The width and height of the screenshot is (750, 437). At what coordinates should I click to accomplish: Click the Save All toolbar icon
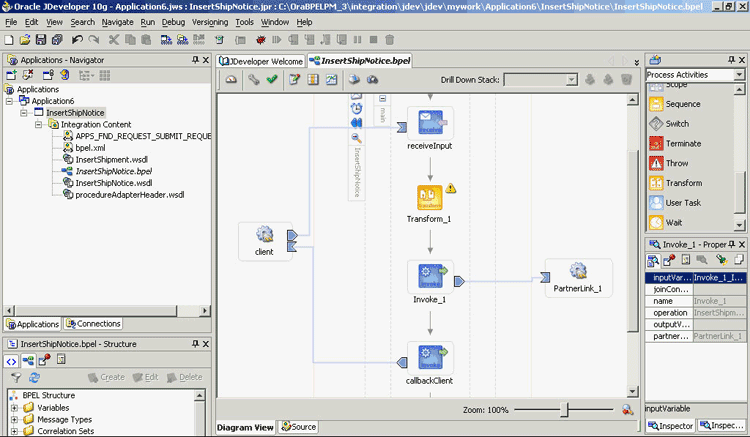click(57, 40)
